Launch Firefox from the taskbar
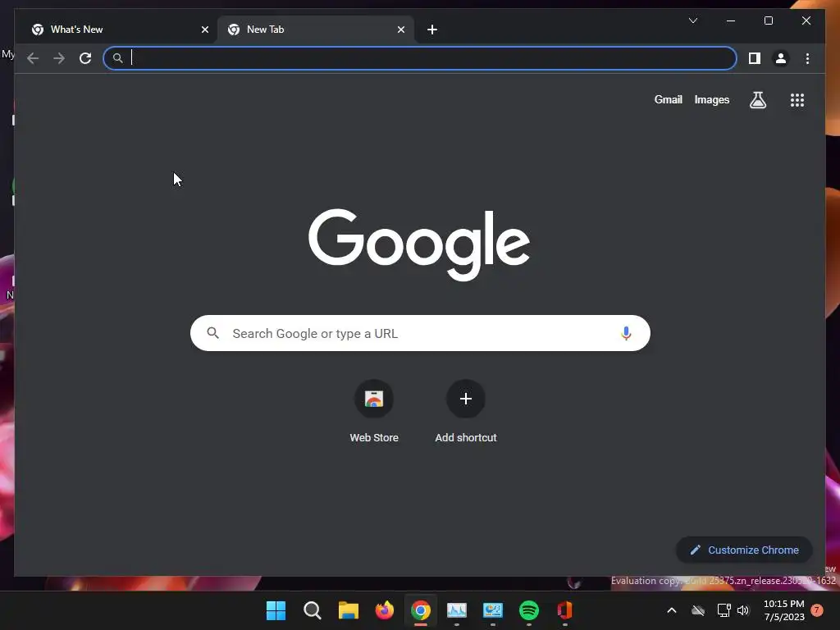This screenshot has height=630, width=840. (384, 610)
